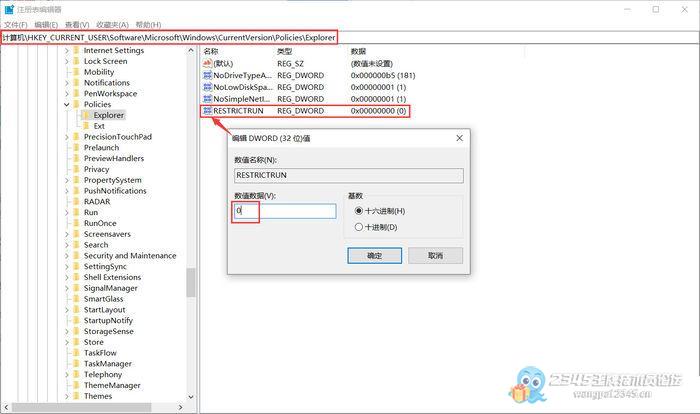Screen dimensions: 700x414
Task: Open the 帮助(H) menu
Action: 148,25
